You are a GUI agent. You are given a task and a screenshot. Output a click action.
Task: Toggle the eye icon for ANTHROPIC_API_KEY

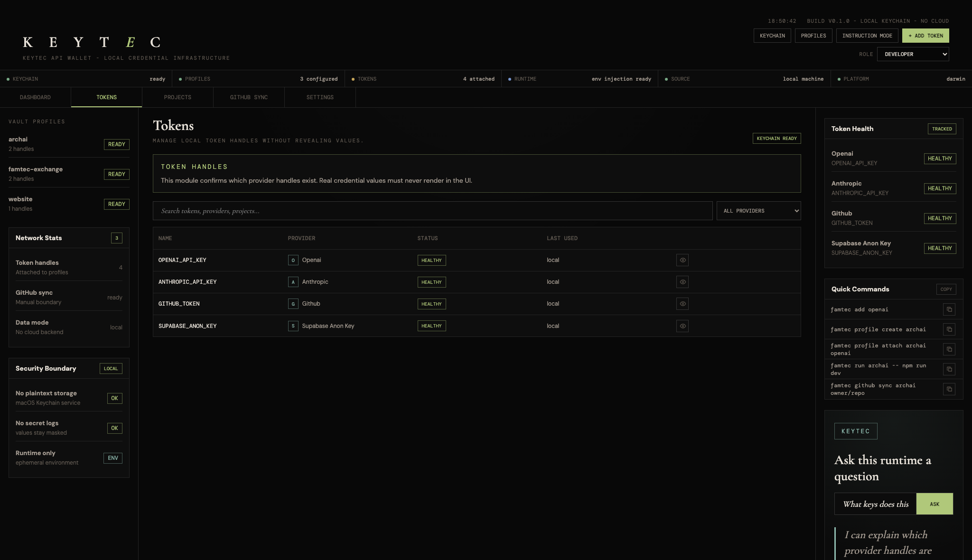coord(682,282)
